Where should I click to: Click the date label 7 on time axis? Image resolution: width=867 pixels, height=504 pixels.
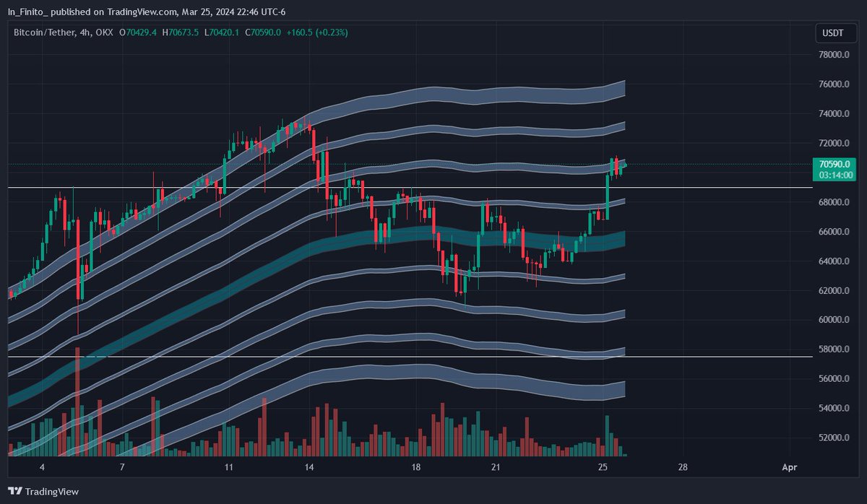click(x=122, y=467)
